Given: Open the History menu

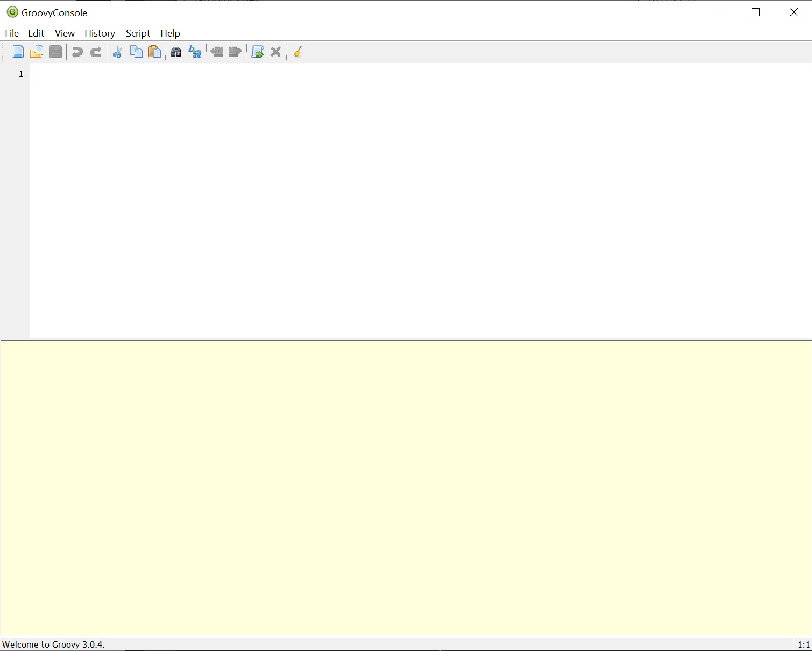Looking at the screenshot, I should [x=100, y=33].
